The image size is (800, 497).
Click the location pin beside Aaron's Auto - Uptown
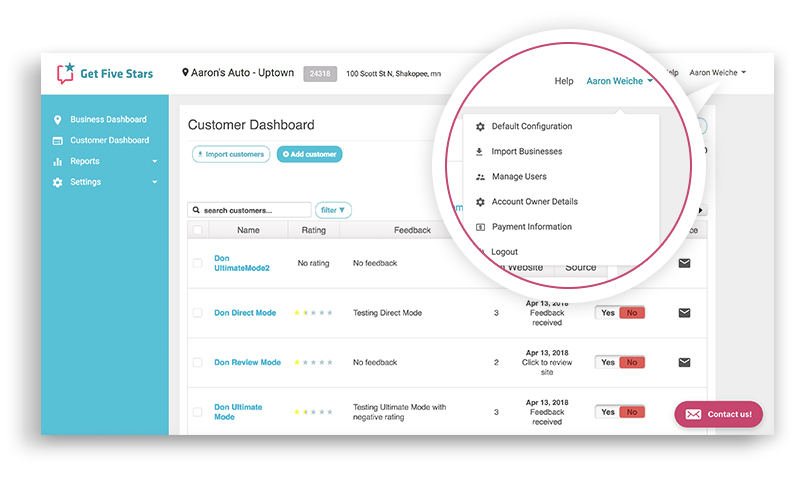(x=185, y=72)
